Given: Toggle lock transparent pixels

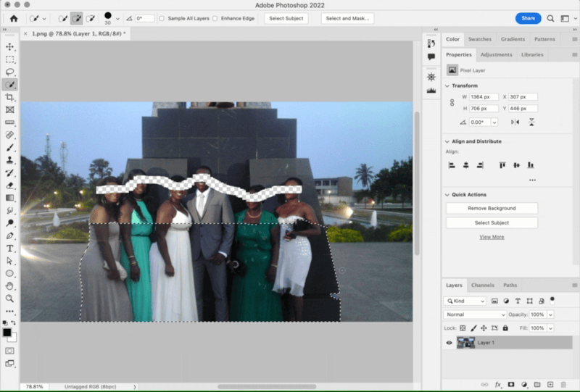Looking at the screenshot, I should pos(463,328).
